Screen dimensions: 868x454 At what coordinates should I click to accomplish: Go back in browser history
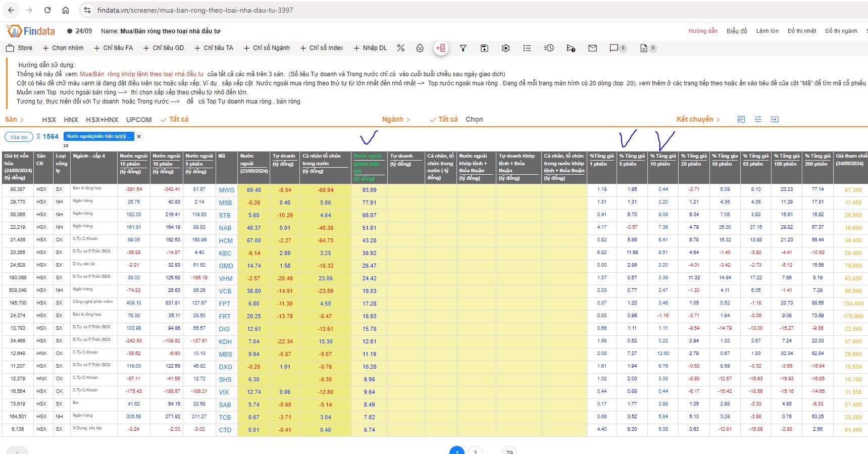pyautogui.click(x=11, y=10)
